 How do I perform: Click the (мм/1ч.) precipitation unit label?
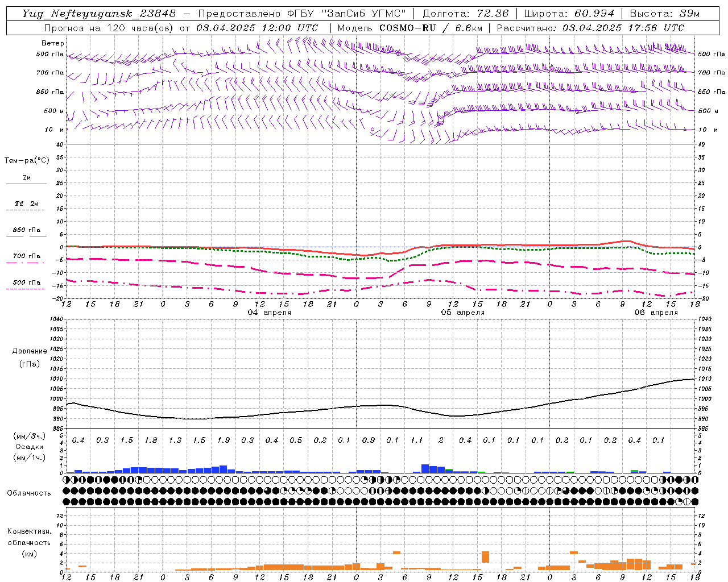[x=30, y=458]
